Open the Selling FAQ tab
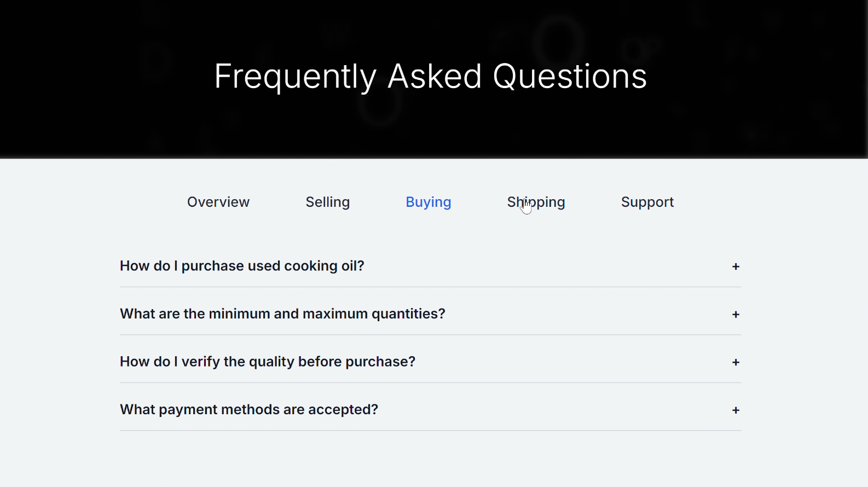The height and width of the screenshot is (487, 868). [x=327, y=202]
